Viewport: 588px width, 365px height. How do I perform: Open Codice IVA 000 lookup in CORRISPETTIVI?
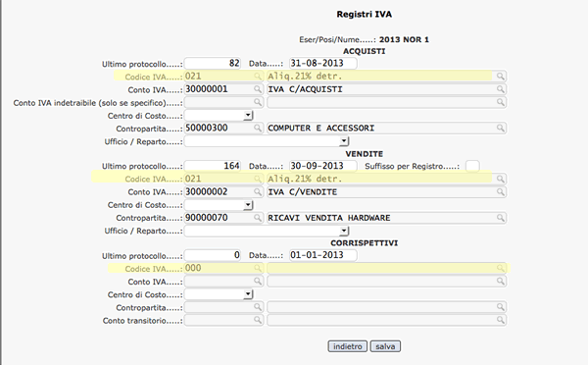pos(258,268)
